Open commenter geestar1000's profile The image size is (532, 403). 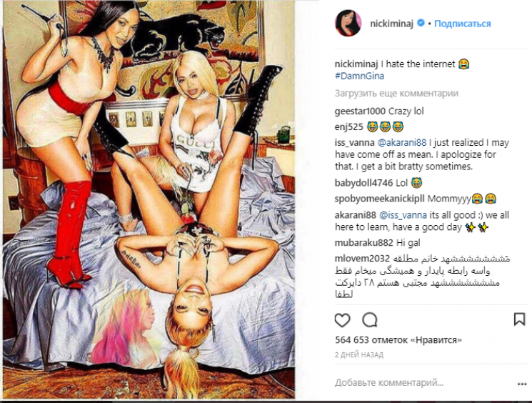point(360,111)
